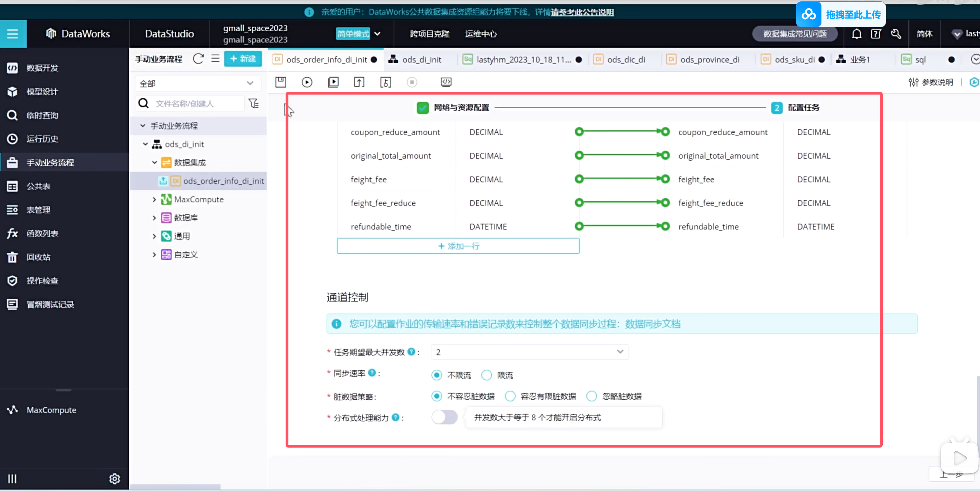The height and width of the screenshot is (491, 980).
Task: Select 容忍有限脏数据 radio option
Action: pos(510,396)
